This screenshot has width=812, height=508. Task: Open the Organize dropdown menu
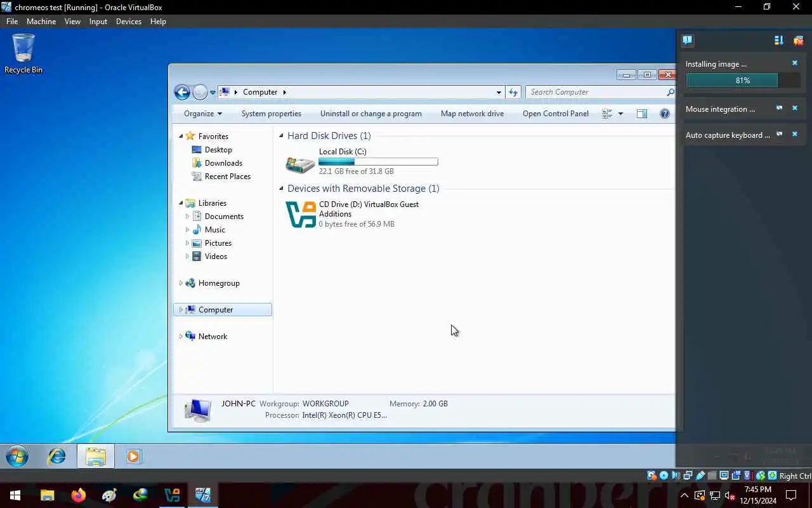(x=203, y=114)
